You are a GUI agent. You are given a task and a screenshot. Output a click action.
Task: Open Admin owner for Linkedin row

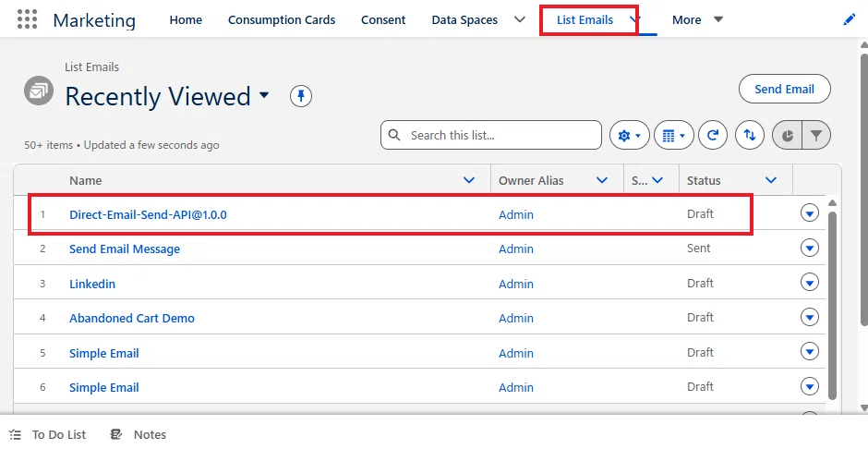click(x=516, y=284)
